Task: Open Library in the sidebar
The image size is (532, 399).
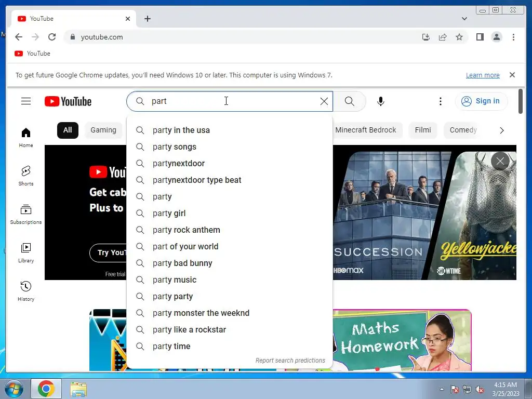Action: [x=26, y=253]
